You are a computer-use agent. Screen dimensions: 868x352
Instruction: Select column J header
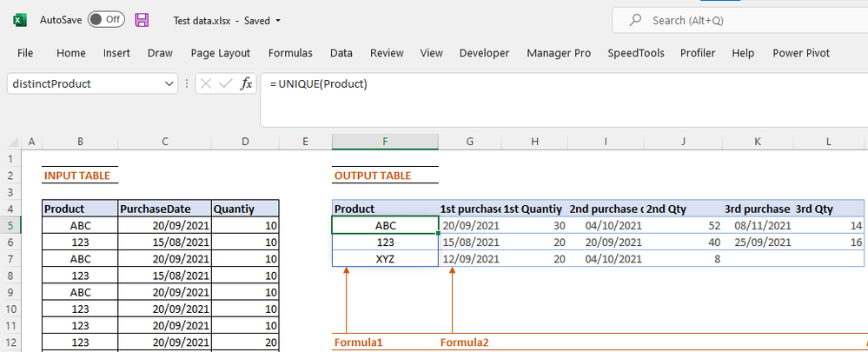(x=684, y=143)
